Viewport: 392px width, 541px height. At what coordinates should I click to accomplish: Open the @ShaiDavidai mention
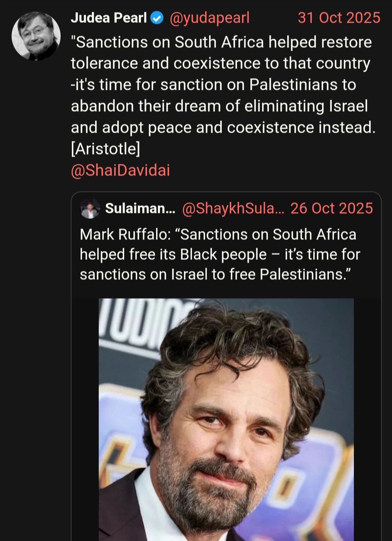[121, 170]
